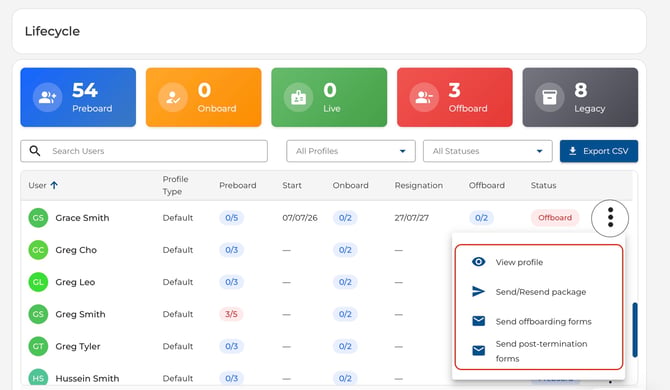Click the Preboard add-users icon
The image size is (670, 390).
(47, 97)
